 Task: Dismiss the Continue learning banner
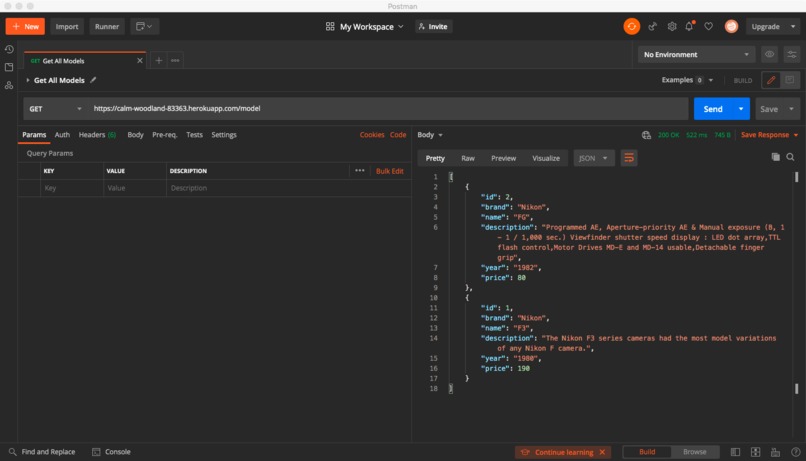coord(602,452)
